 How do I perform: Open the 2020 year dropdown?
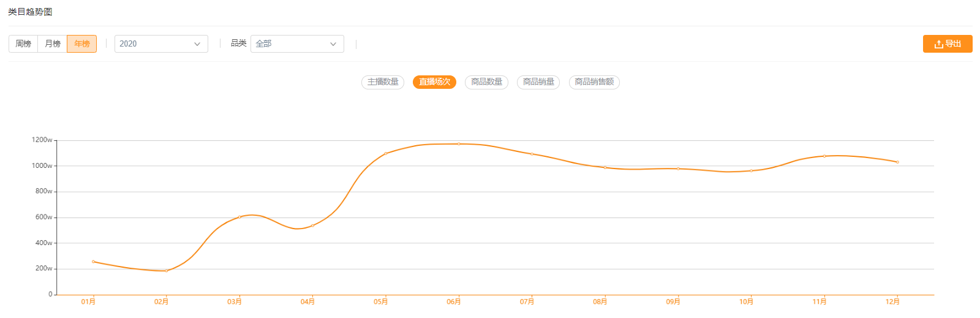click(x=160, y=44)
